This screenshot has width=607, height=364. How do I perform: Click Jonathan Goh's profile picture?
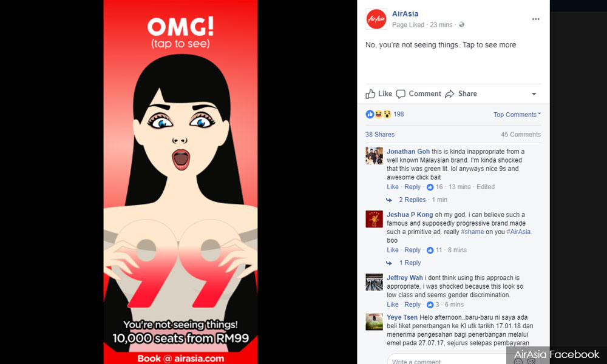(374, 156)
